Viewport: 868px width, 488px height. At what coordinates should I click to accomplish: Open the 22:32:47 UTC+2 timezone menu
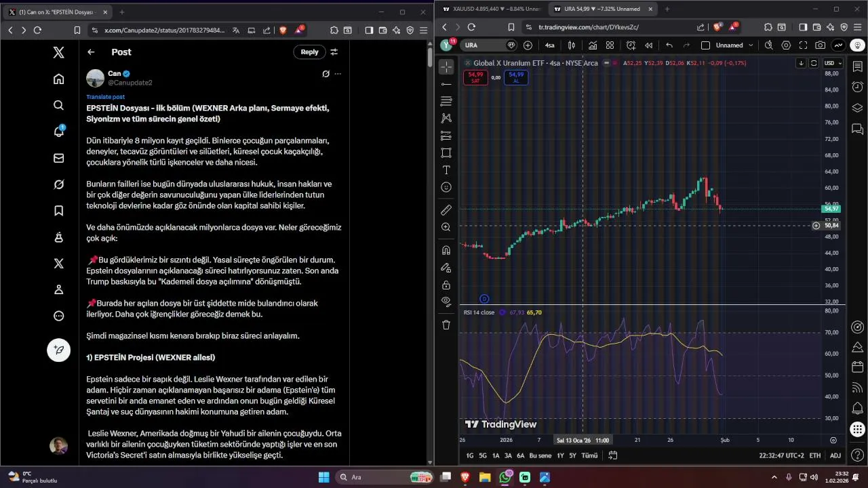781,456
